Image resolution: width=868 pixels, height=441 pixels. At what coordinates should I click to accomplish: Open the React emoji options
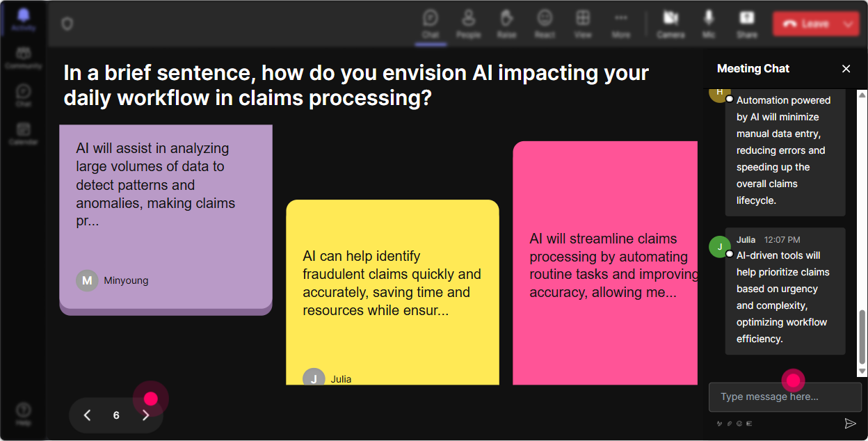pyautogui.click(x=545, y=24)
